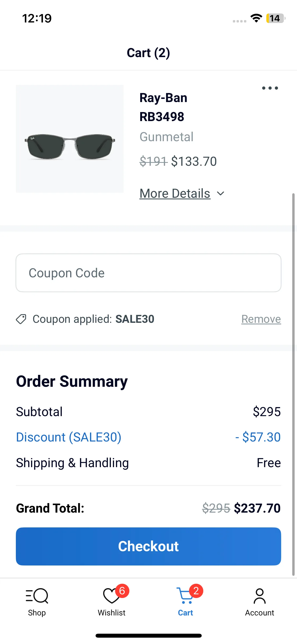
Task: Tap the battery indicator showing 14
Action: 275,18
